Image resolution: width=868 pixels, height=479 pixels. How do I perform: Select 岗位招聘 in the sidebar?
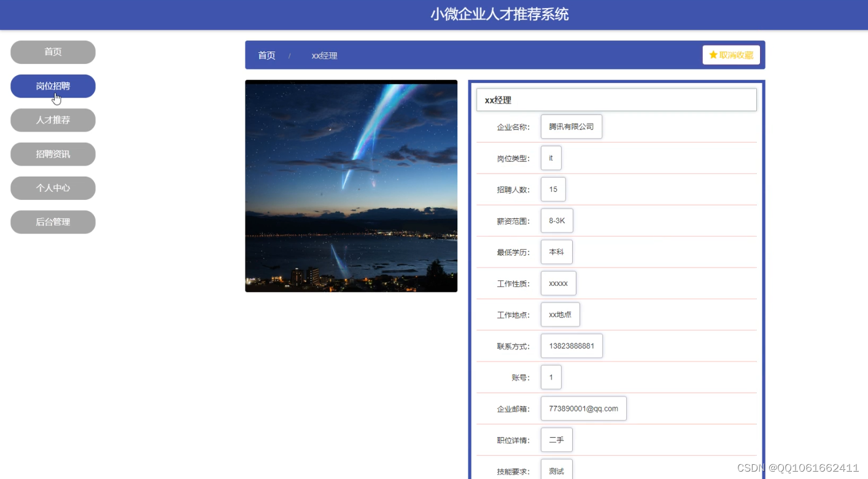point(53,86)
